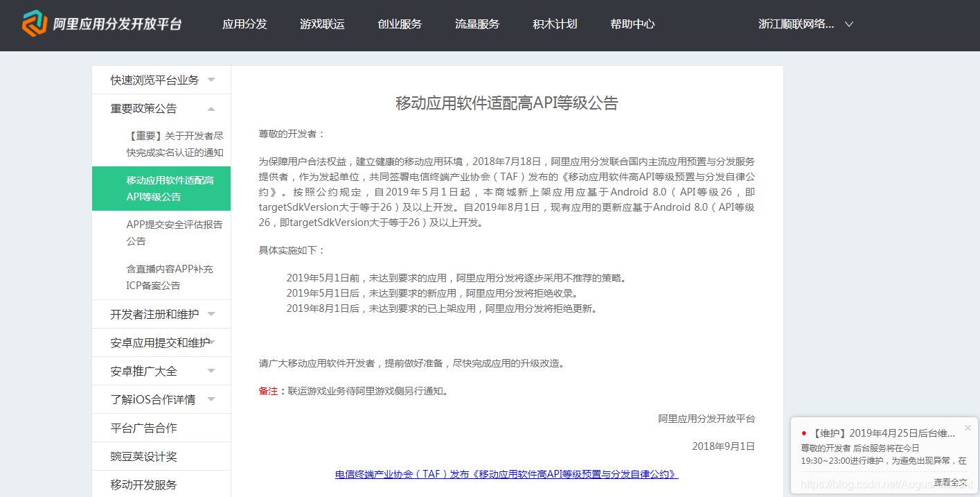Expand the 安卓应用提交和维护 section
980x497 pixels.
(161, 342)
